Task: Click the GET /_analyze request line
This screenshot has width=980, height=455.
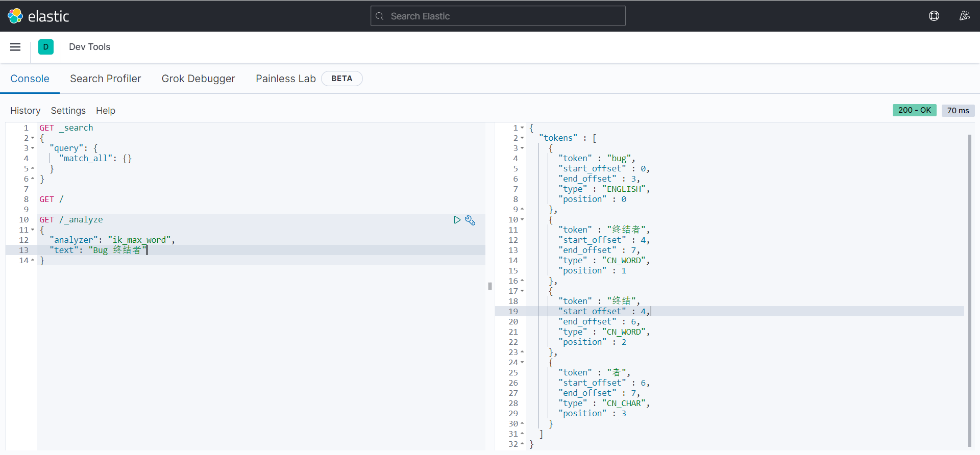Action: (71, 220)
